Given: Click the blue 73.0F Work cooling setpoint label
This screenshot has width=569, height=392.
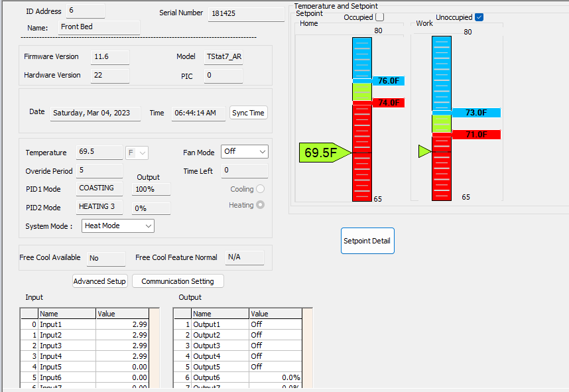Looking at the screenshot, I should 475,113.
